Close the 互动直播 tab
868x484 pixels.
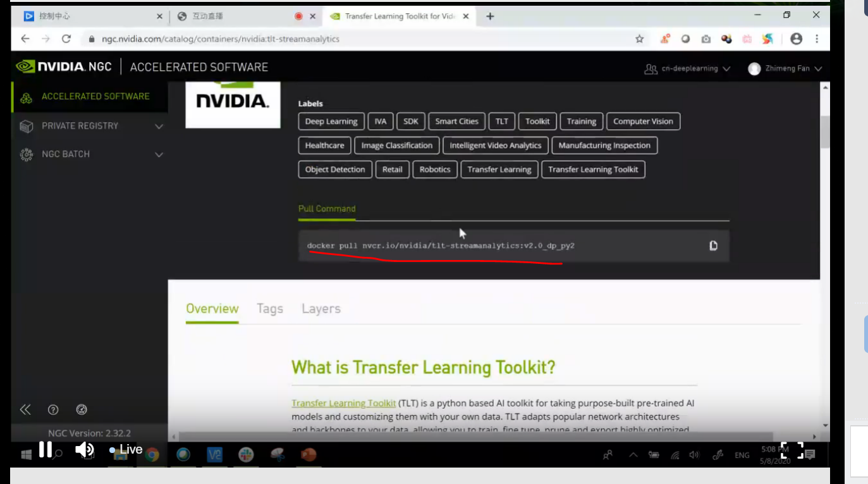click(x=312, y=16)
